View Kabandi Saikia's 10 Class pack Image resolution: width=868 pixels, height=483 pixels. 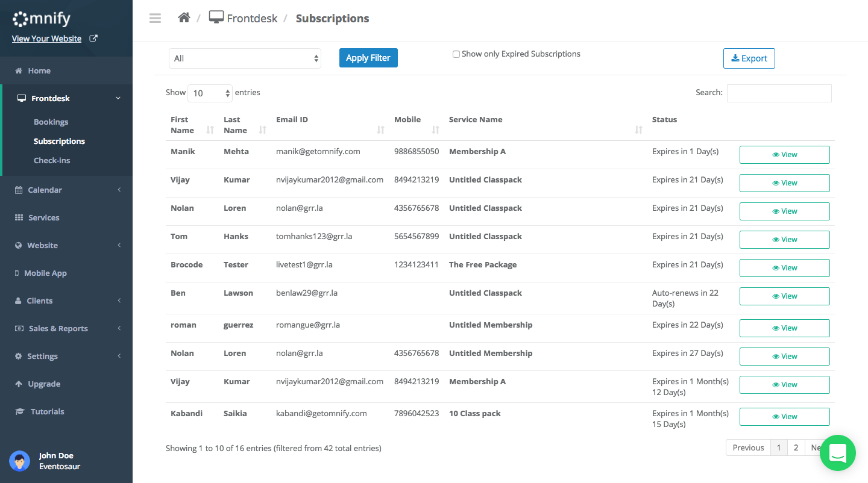tap(785, 417)
